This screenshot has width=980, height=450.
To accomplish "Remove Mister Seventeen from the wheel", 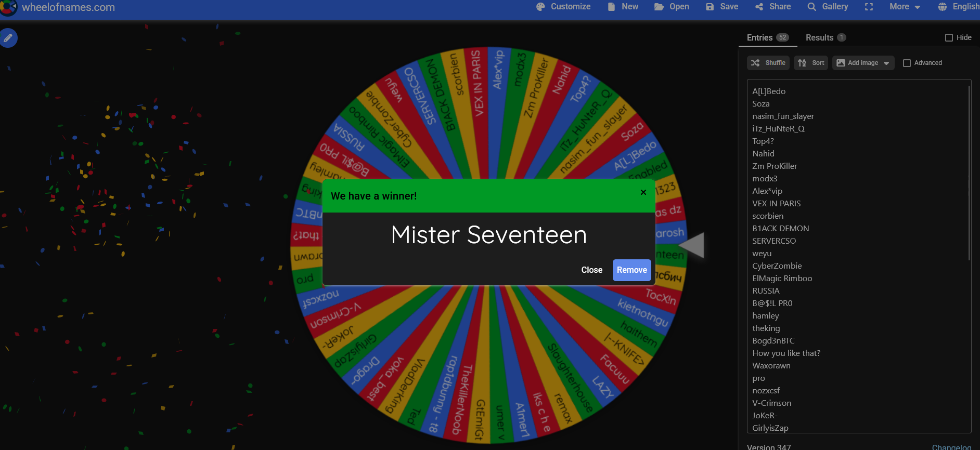I will coord(631,270).
